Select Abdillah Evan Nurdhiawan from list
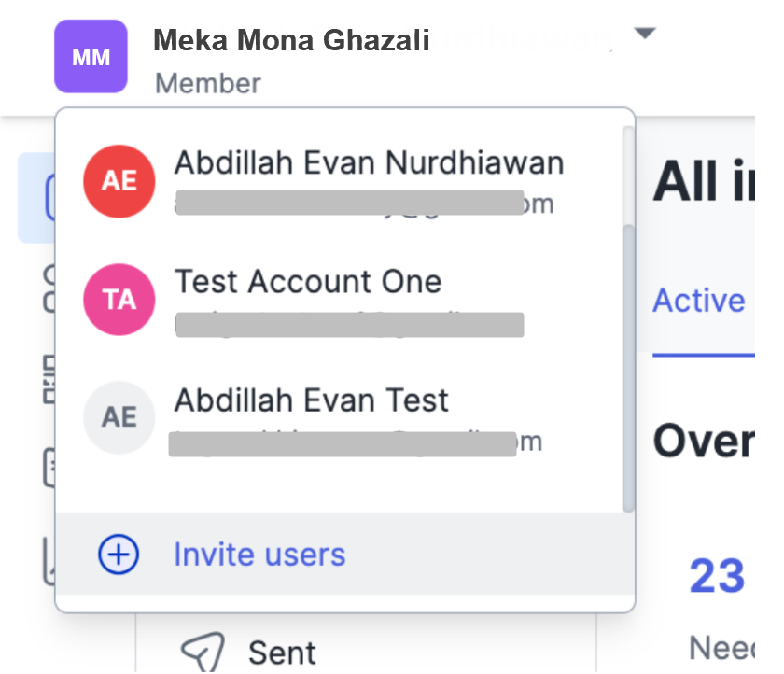Viewport: 784px width, 674px height. [x=369, y=163]
